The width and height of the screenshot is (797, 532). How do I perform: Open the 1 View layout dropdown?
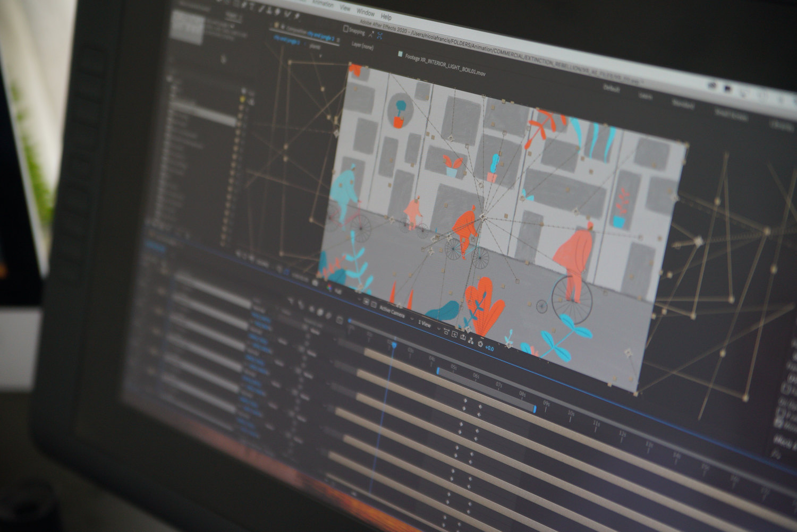(x=428, y=325)
